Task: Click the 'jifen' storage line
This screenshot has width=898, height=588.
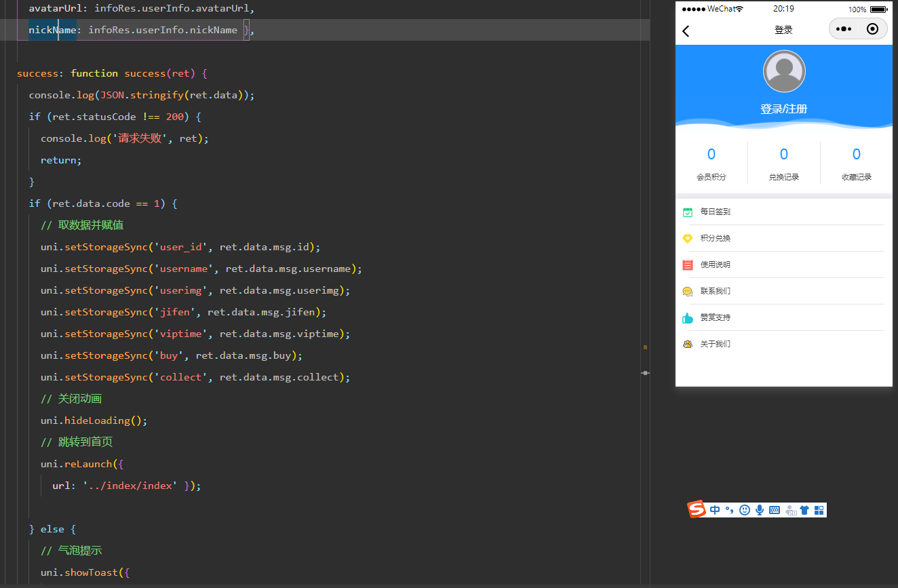Action: click(x=184, y=312)
